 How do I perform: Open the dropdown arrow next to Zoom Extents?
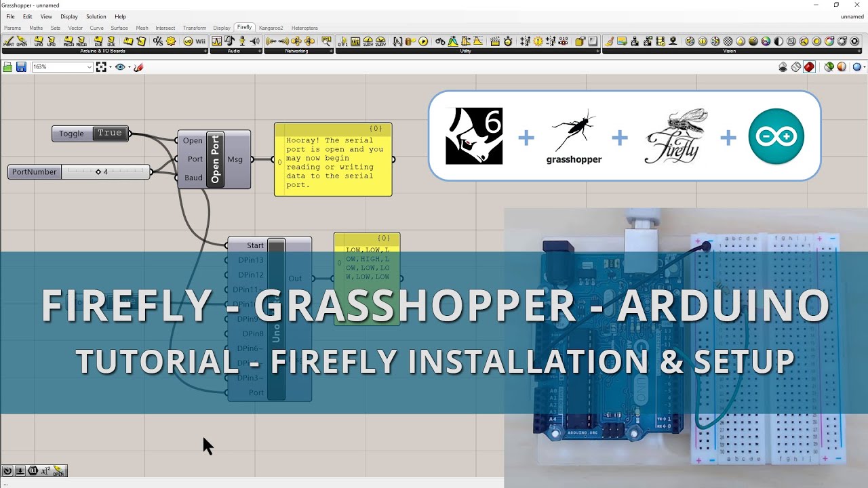[109, 67]
